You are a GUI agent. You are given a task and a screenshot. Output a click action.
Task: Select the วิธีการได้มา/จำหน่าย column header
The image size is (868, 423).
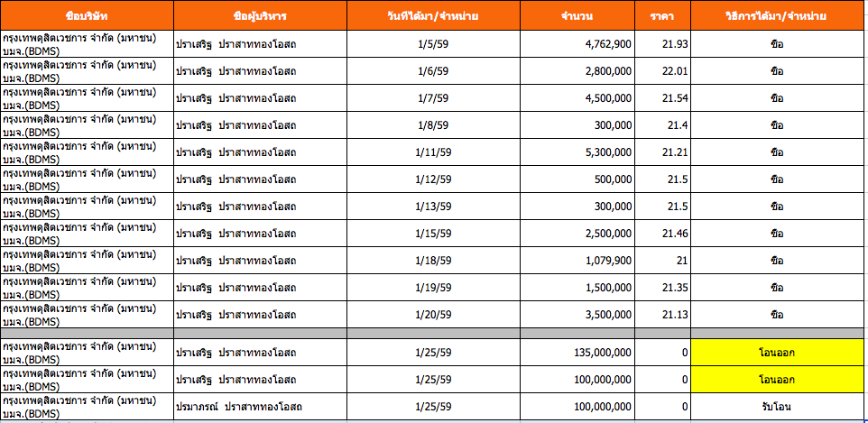point(778,16)
